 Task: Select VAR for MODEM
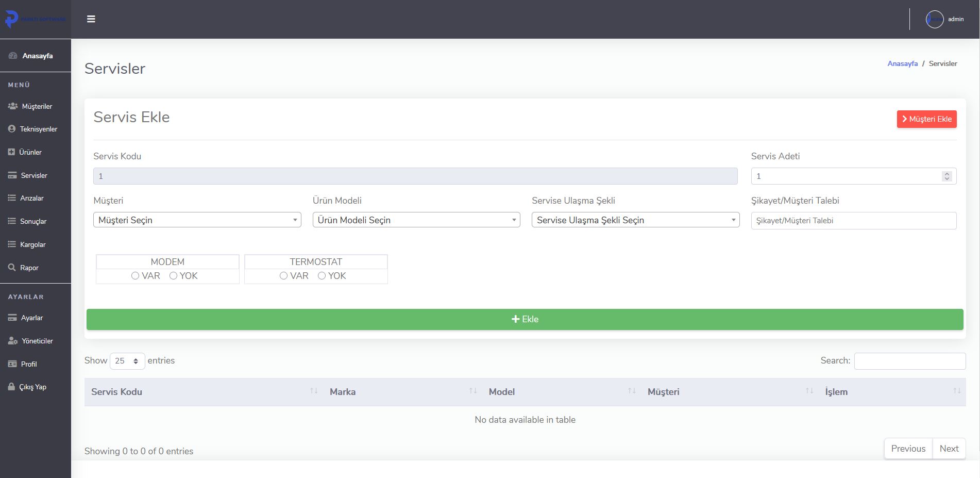[135, 276]
